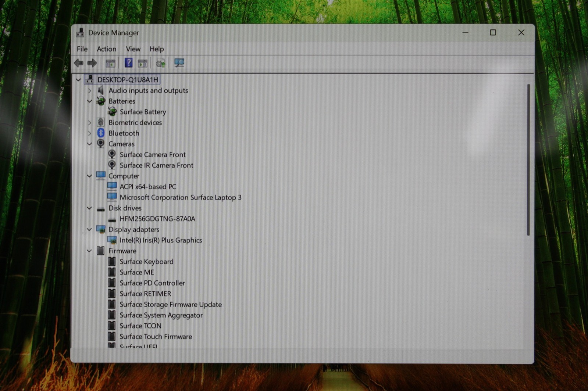This screenshot has width=588, height=391.
Task: Click the Surface IR Camera Front webcam icon
Action: point(112,165)
